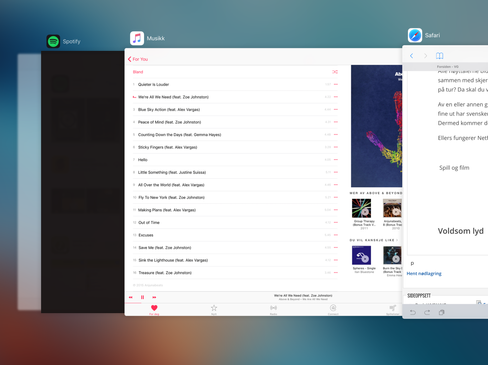Play Sticky Fingers (feat. Alex Vargas)

[x=236, y=147]
